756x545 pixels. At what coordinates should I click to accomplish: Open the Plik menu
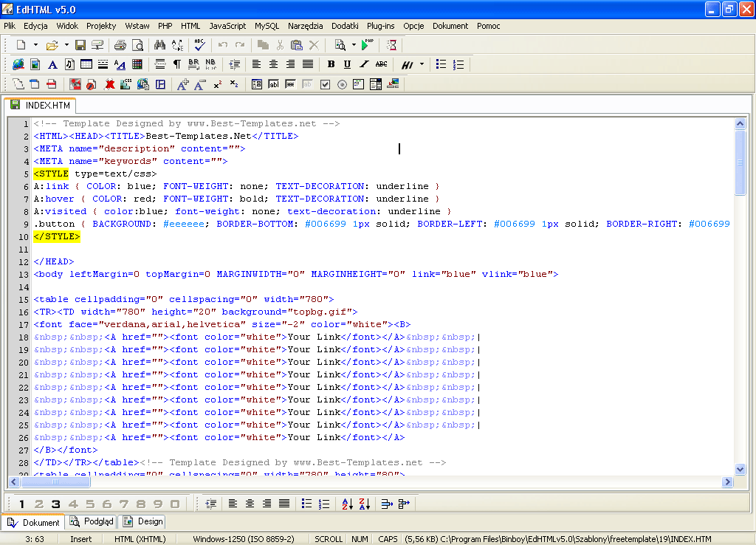(10, 26)
